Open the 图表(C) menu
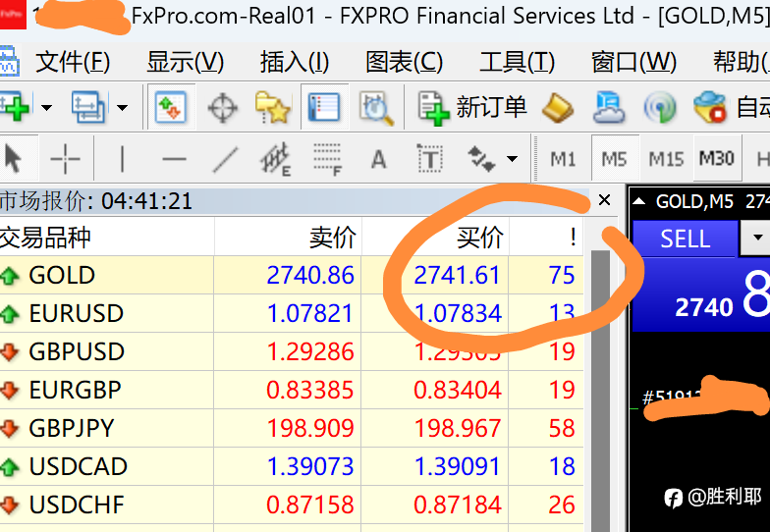The height and width of the screenshot is (532, 770). [405, 63]
